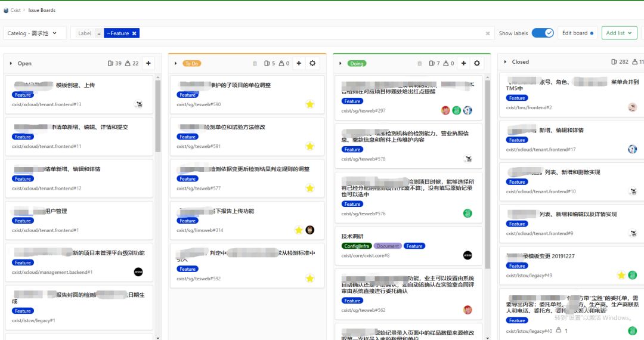Click Feature label on tesweb#591 card
The width and height of the screenshot is (644, 340).
pos(188,137)
